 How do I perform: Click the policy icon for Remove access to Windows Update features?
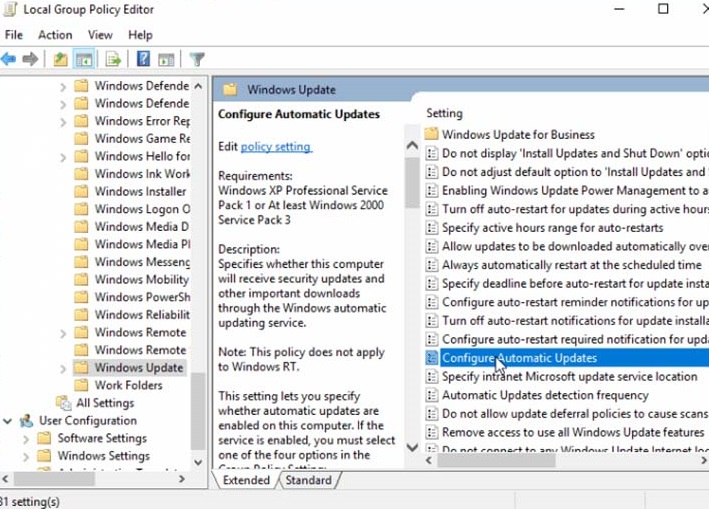coord(432,432)
